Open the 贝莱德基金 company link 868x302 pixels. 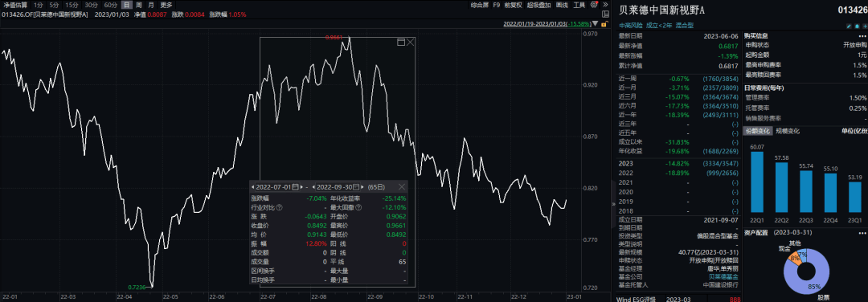[723, 276]
